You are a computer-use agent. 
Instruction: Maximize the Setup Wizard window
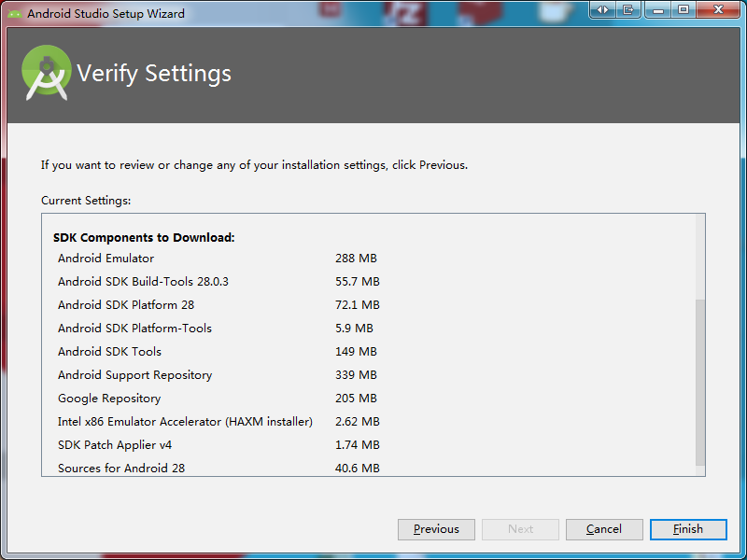point(684,9)
